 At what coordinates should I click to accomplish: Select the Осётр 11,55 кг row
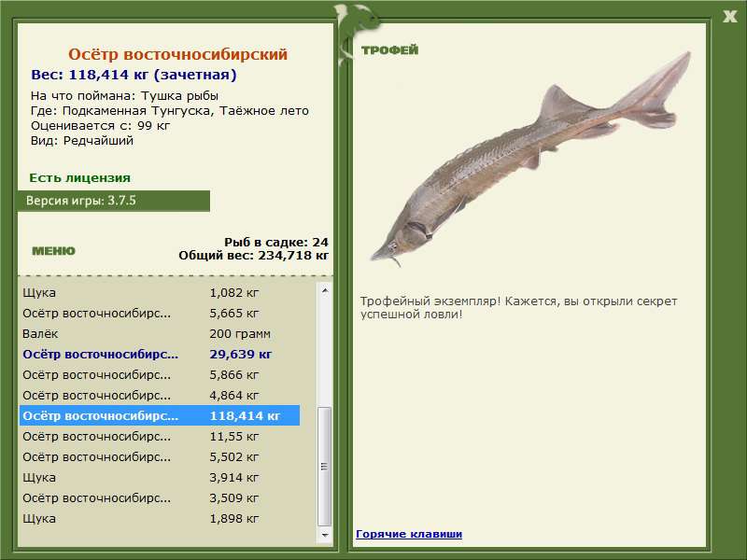pos(160,436)
